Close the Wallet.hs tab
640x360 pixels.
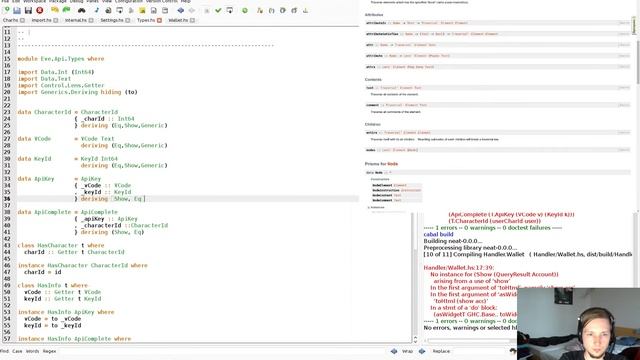(x=192, y=20)
